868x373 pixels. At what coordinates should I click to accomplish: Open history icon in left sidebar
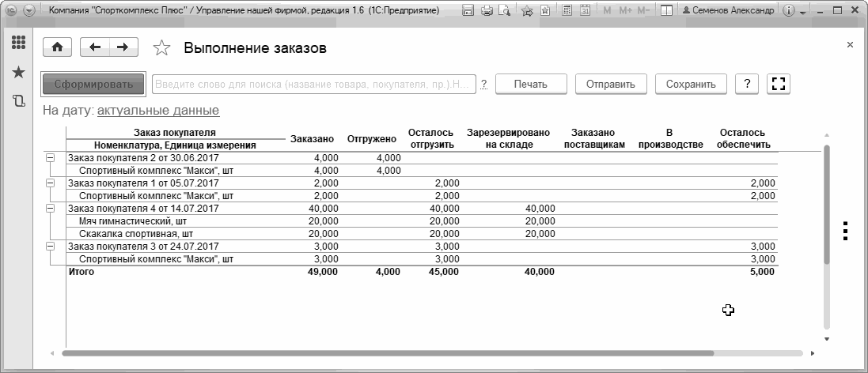pos(19,100)
